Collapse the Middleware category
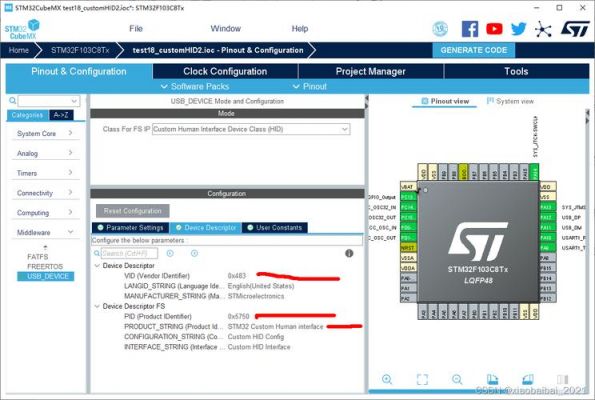This screenshot has width=595, height=400. coord(45,232)
